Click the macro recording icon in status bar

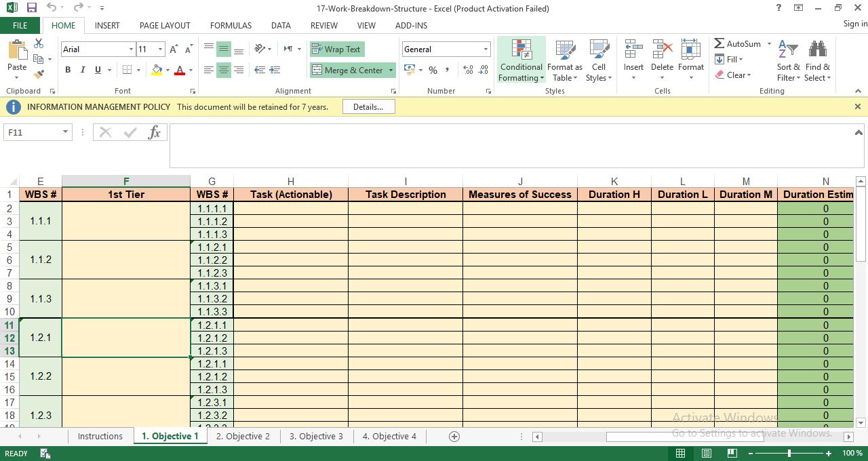pyautogui.click(x=45, y=453)
